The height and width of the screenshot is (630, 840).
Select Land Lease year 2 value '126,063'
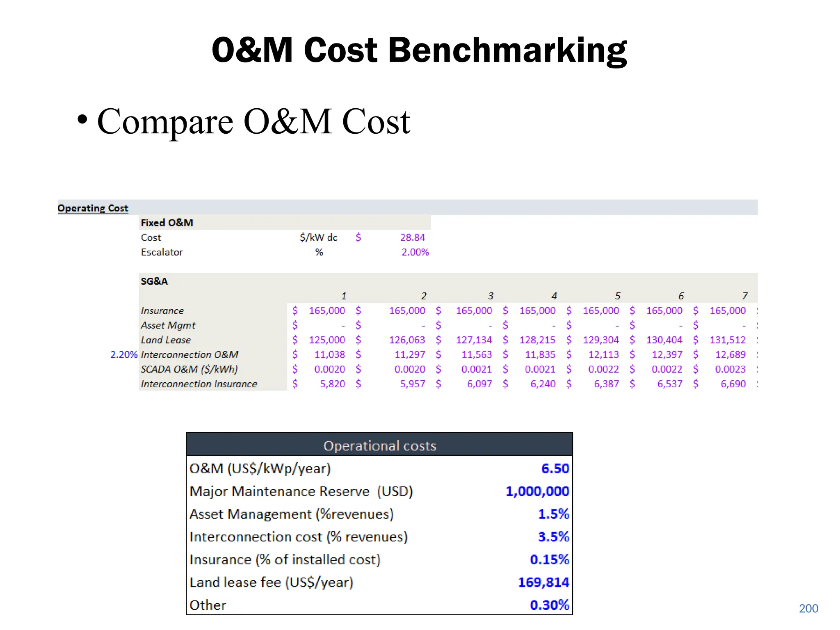click(x=407, y=340)
